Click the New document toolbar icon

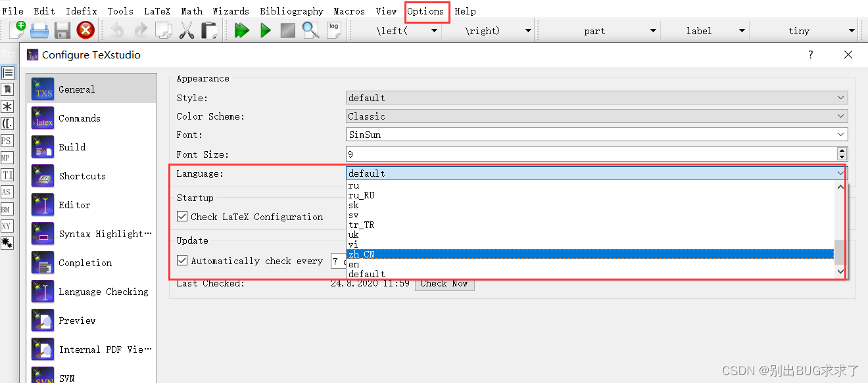pyautogui.click(x=18, y=30)
